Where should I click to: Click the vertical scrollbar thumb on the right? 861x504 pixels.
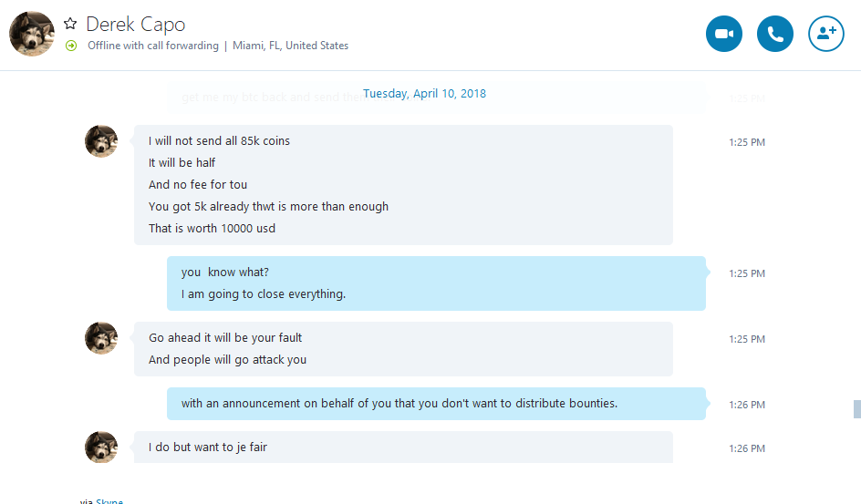tap(857, 409)
